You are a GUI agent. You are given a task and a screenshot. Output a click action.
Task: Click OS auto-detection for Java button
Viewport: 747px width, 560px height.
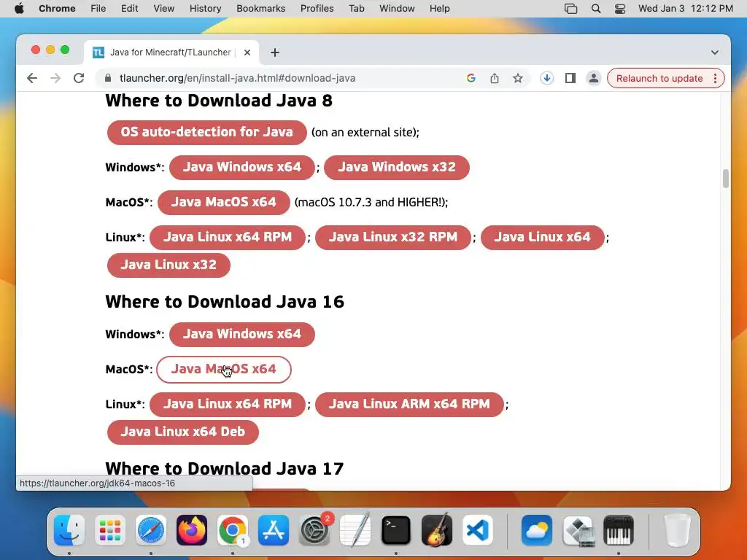click(x=206, y=133)
